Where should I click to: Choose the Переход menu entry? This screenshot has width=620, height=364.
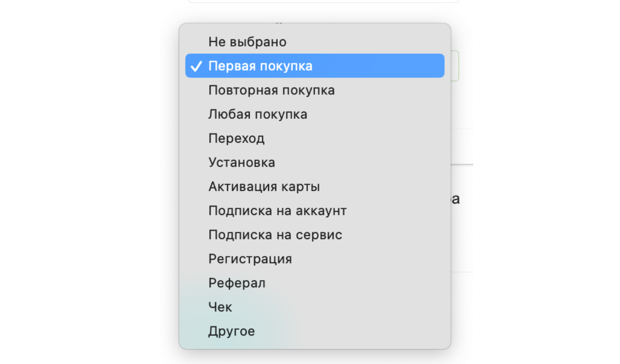tap(236, 138)
